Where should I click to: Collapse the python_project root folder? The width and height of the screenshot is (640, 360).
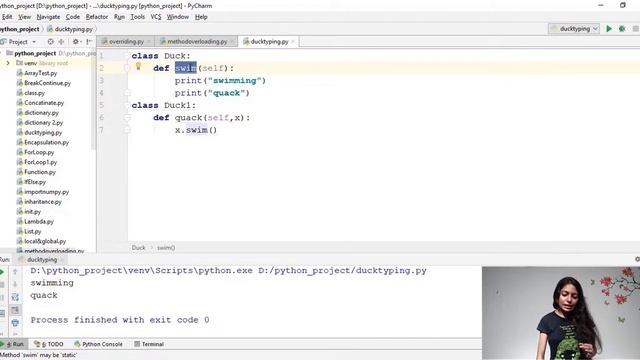click(2, 53)
